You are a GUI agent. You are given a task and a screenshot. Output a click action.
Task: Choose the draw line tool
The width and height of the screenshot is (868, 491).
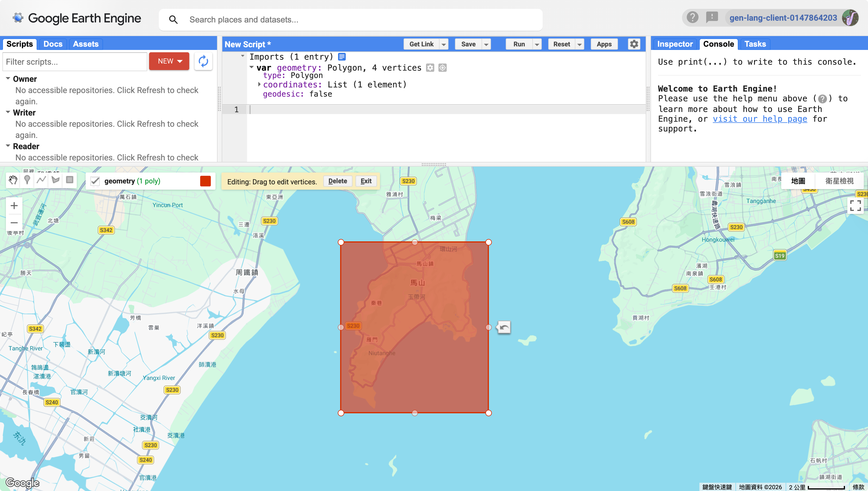point(41,180)
